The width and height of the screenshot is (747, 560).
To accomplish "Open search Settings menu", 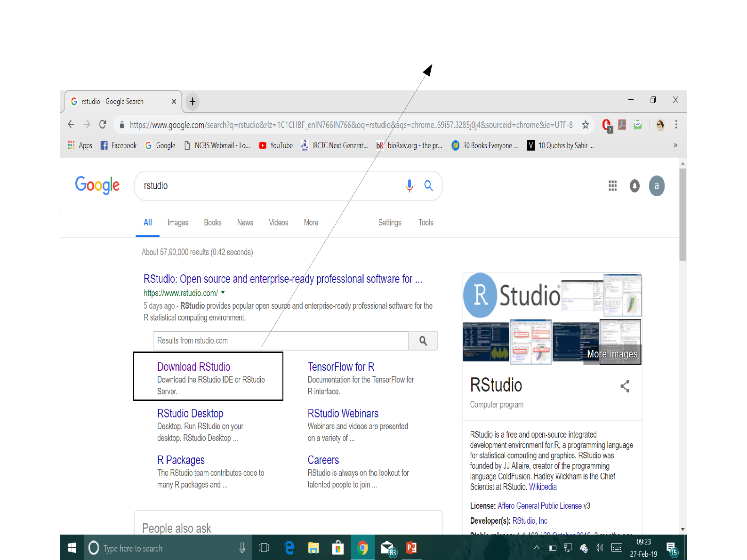I will pos(390,223).
